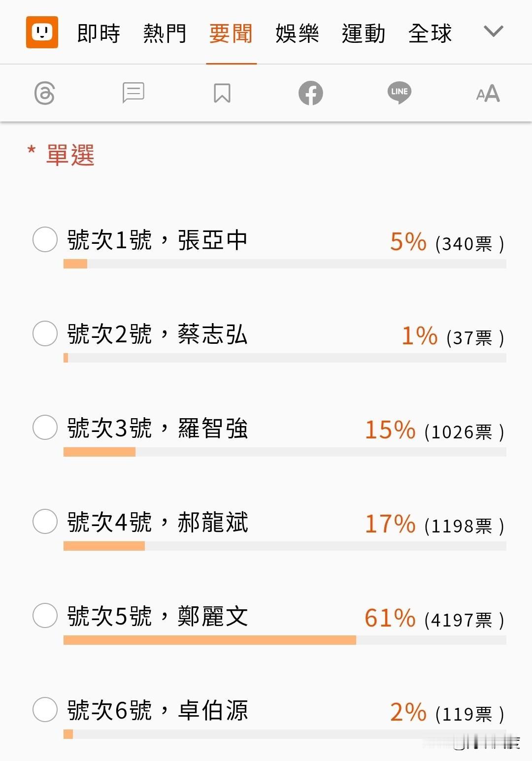The width and height of the screenshot is (532, 761).
Task: Open the comments icon
Action: (x=133, y=93)
